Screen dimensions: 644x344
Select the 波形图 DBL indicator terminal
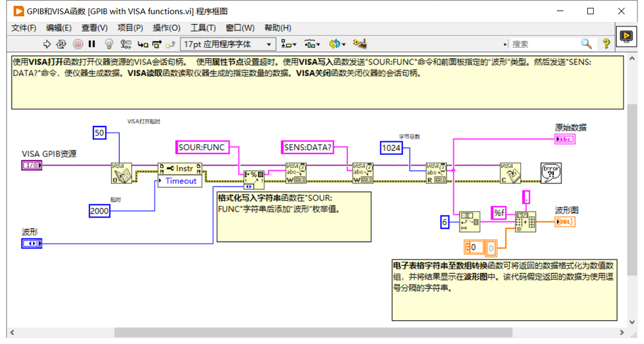coord(565,222)
